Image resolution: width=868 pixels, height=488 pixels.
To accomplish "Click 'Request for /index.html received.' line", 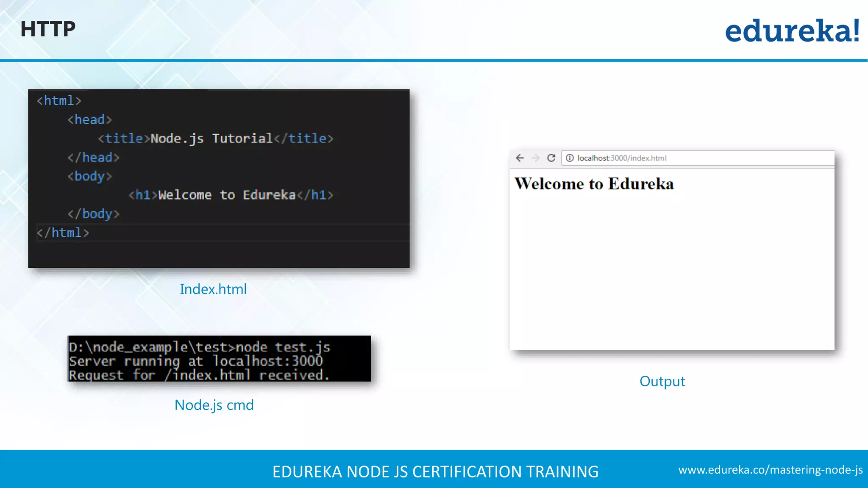I will click(x=199, y=375).
